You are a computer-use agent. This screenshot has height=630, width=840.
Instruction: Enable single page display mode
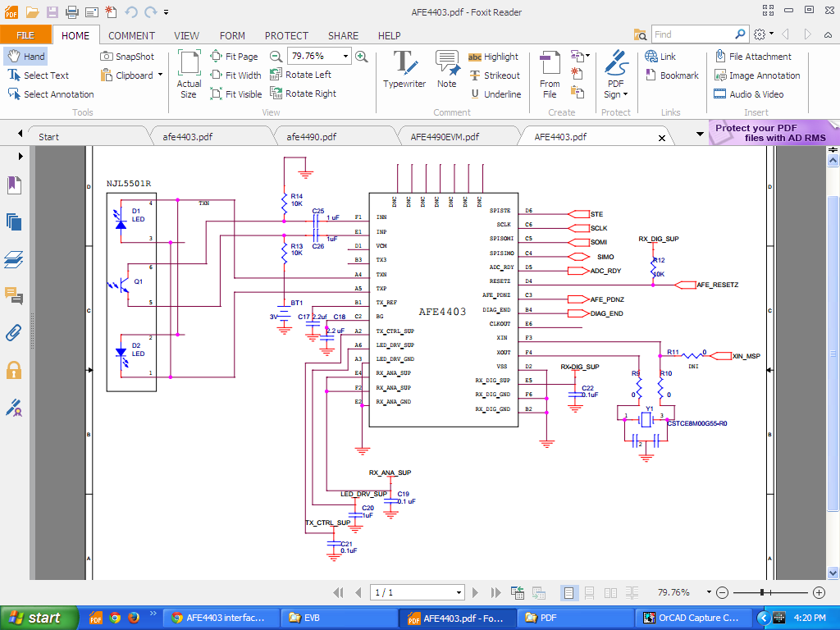(x=568, y=592)
